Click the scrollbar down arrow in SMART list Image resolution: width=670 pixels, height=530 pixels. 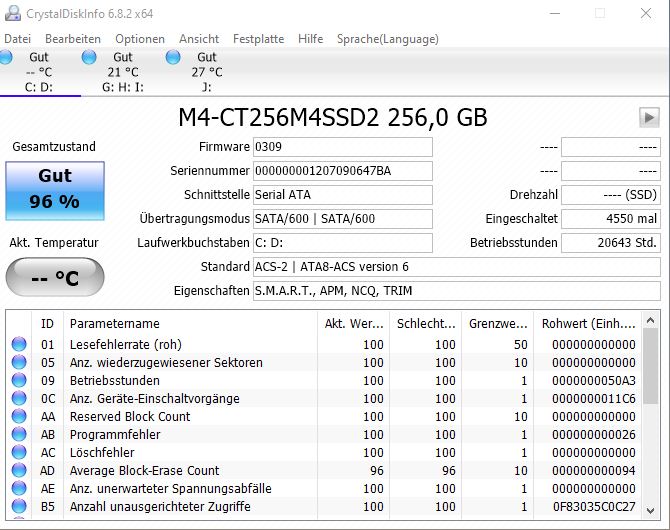coord(650,510)
